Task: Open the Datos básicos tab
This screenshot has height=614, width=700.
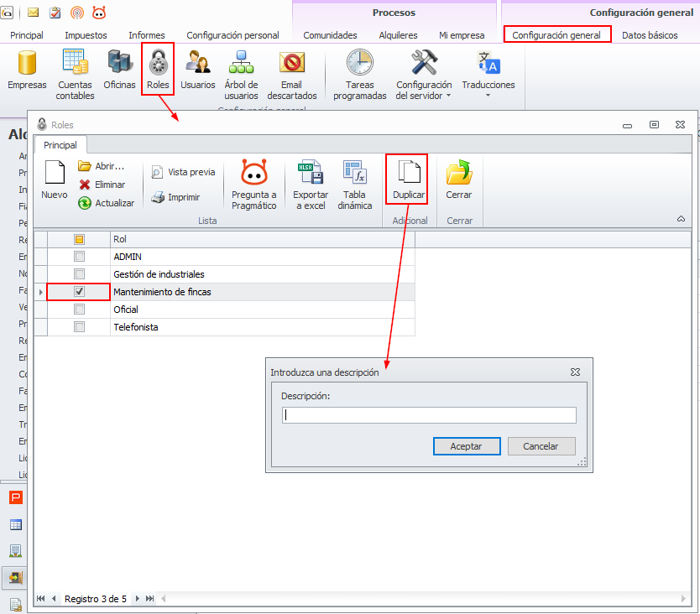Action: pos(650,35)
